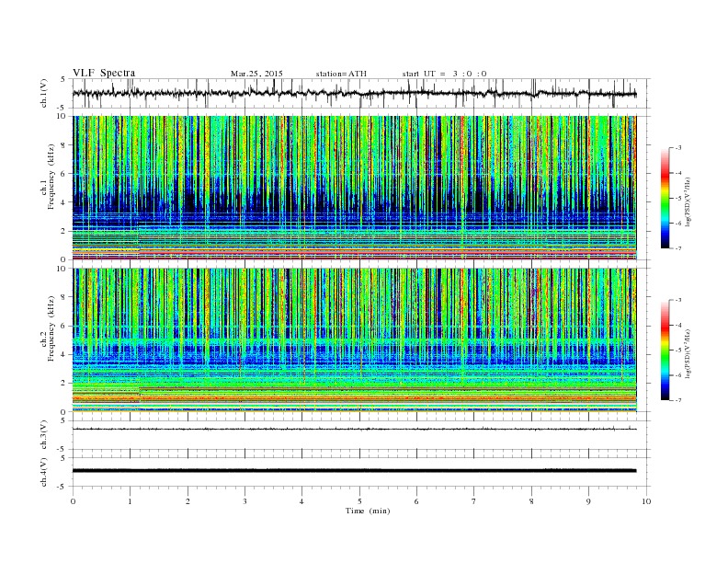Click the ch.1 voltage waveform trace
The height and width of the screenshot is (563, 728).
(355, 93)
